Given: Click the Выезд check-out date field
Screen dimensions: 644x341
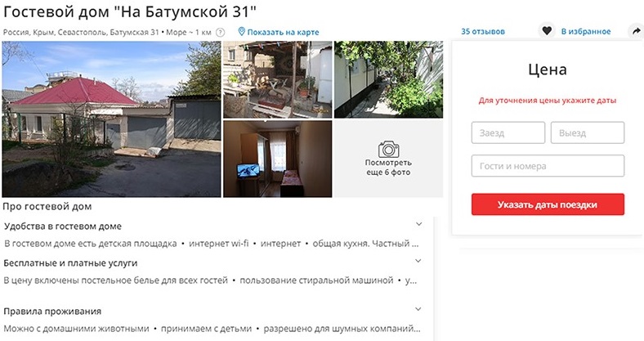Looking at the screenshot, I should (x=588, y=132).
